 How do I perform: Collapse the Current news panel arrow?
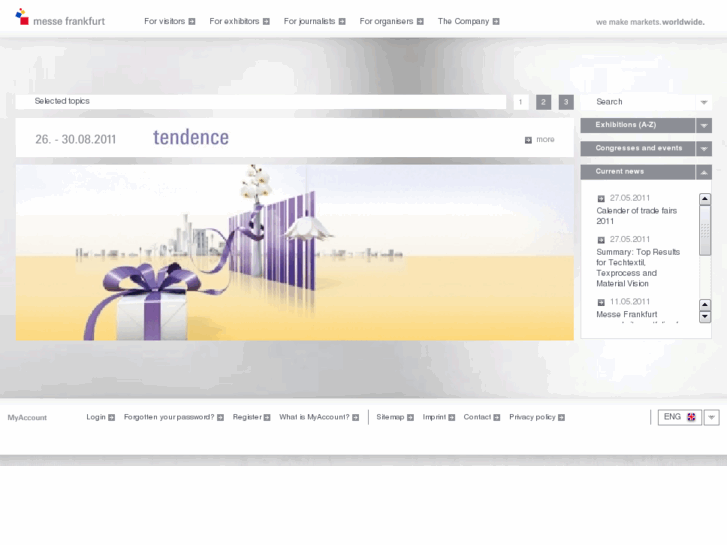tap(704, 172)
